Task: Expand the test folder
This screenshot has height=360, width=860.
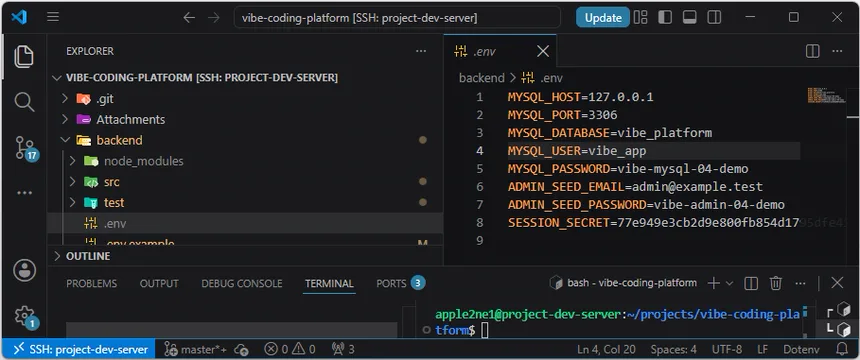Action: (x=246, y=202)
